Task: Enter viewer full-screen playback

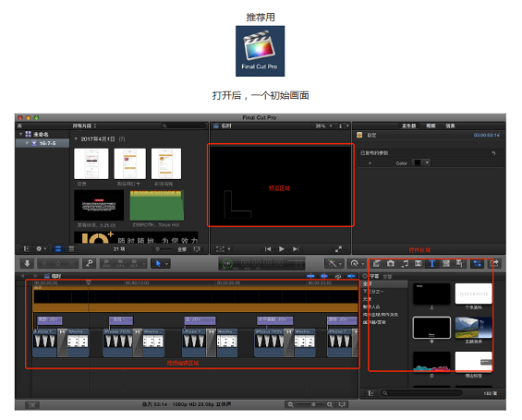Action: [x=338, y=248]
